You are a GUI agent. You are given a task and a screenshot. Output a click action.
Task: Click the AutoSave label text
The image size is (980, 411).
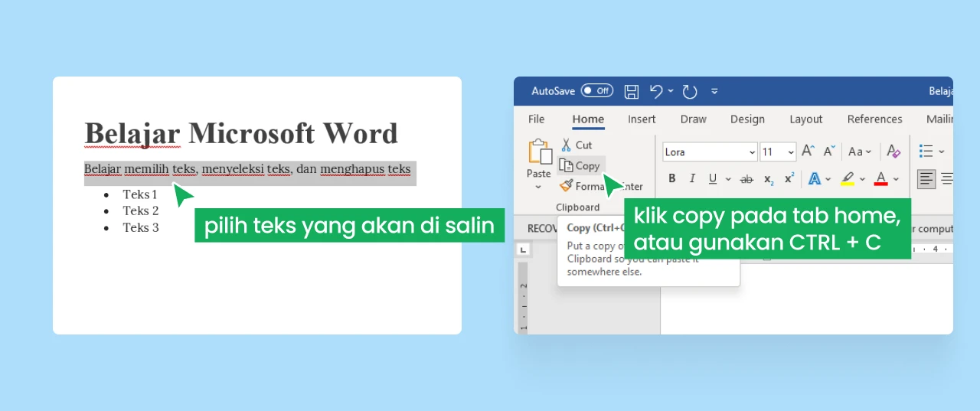click(x=554, y=91)
